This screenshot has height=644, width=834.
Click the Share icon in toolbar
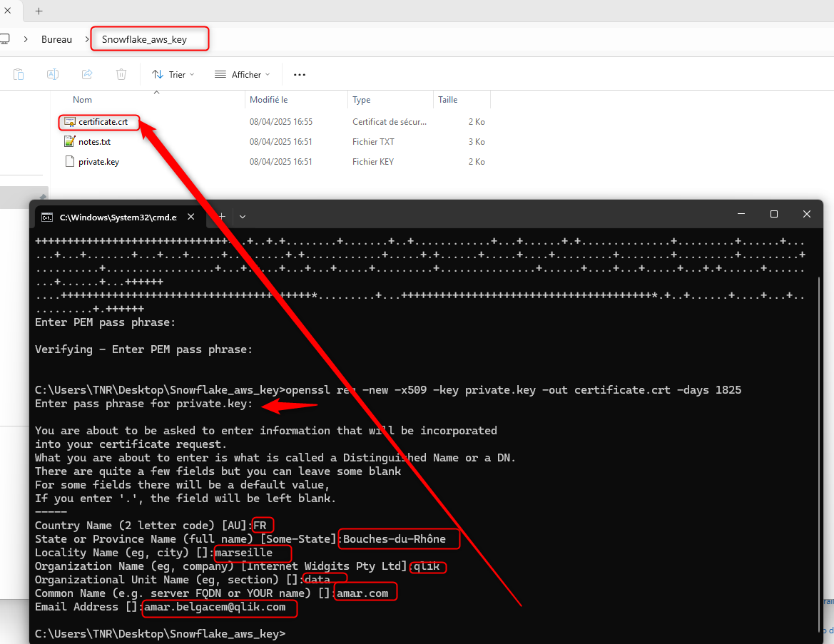(87, 74)
